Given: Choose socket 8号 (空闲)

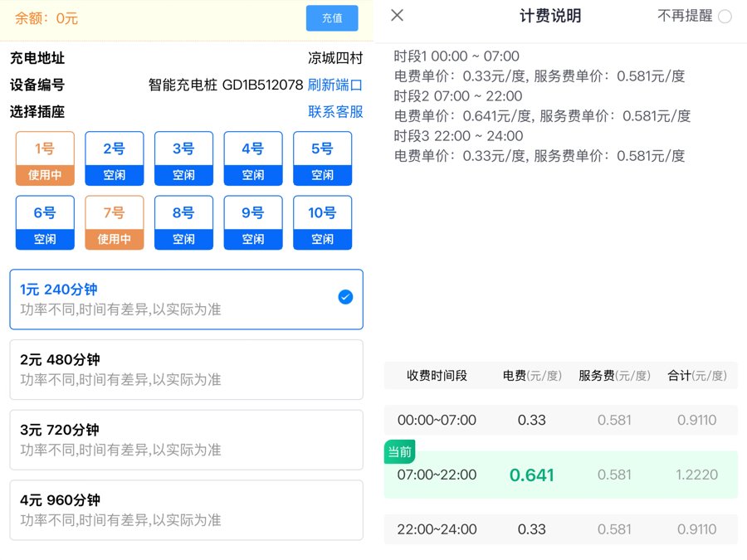Looking at the screenshot, I should (183, 222).
